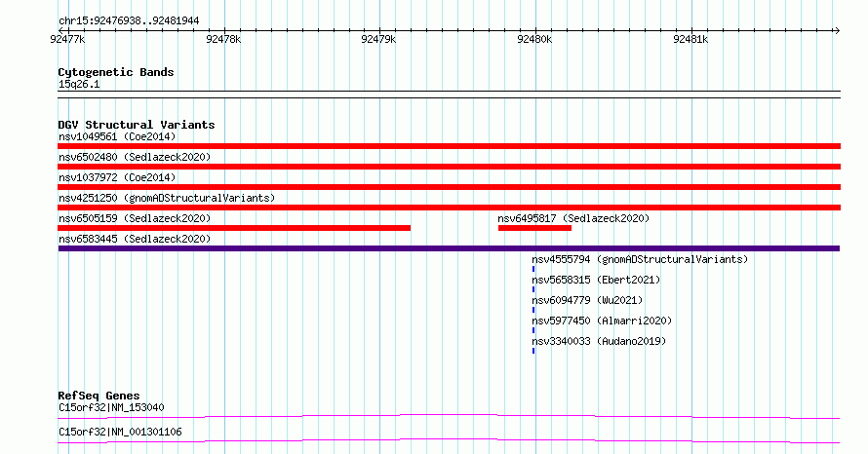The image size is (868, 454).
Task: Click the nsv3340033 (Audano2019) blue marker
Action: coord(533,351)
